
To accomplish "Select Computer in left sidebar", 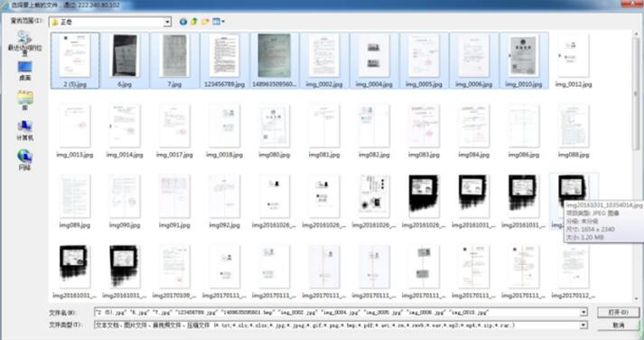I will 24,131.
